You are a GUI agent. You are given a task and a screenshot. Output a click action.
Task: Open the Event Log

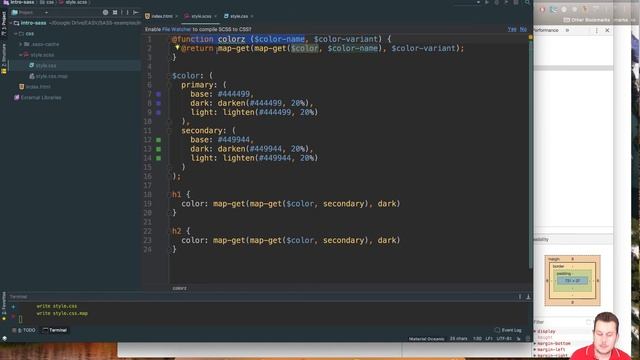(x=508, y=330)
